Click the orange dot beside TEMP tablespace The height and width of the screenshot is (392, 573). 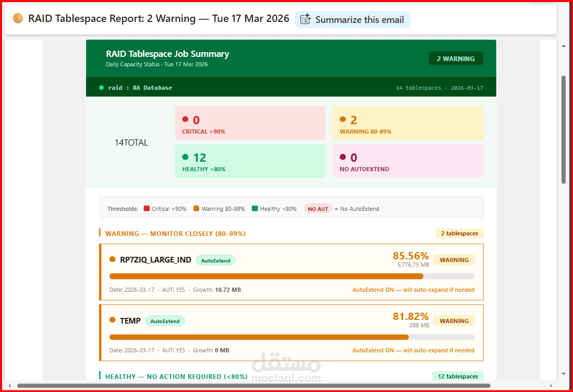pyautogui.click(x=113, y=320)
